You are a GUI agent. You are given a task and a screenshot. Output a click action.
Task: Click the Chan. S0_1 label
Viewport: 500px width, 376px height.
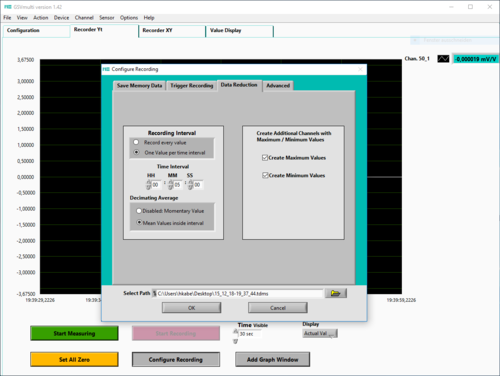(417, 59)
